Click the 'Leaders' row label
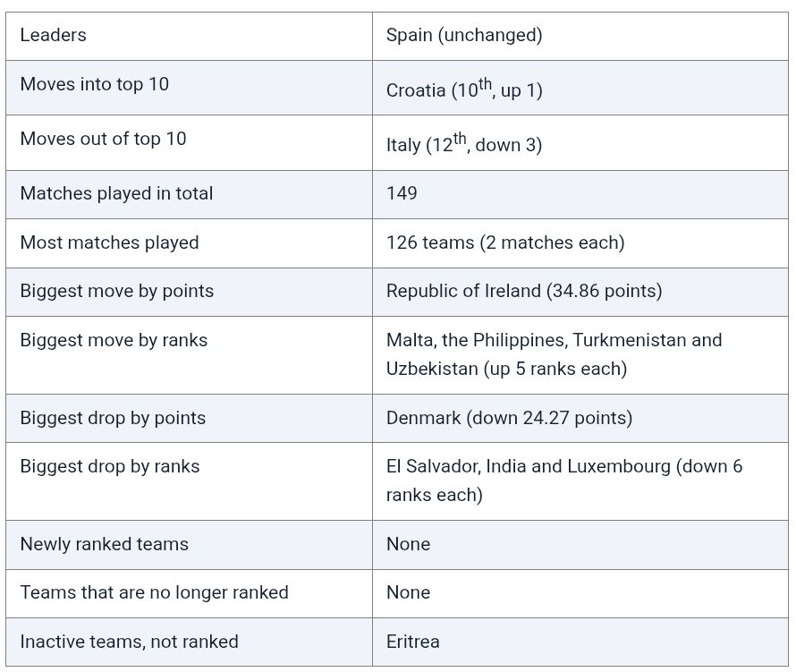796x672 pixels. [x=54, y=35]
